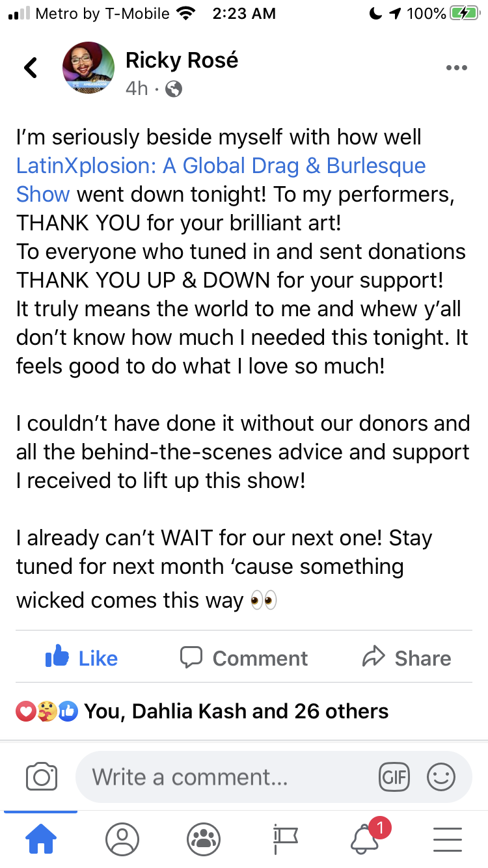Open list of You, Dahlia Kash and others
Viewport: 488px width, 868px height.
click(x=236, y=712)
